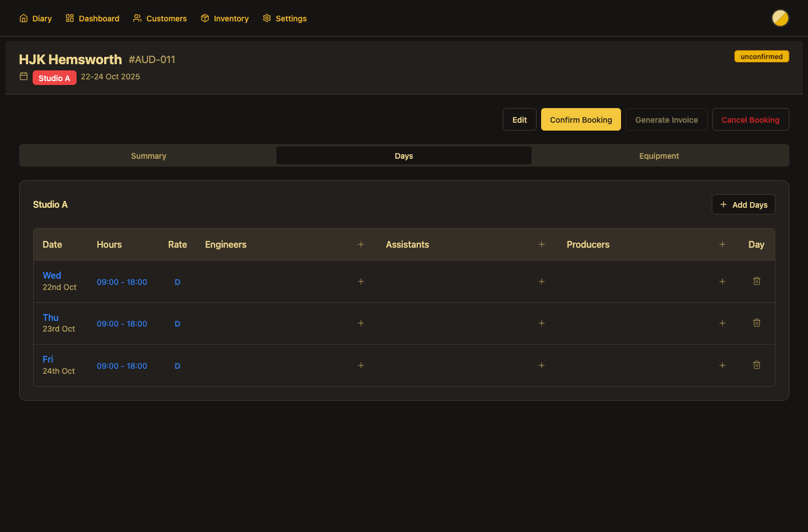Click the Dashboard grid icon

[x=69, y=18]
